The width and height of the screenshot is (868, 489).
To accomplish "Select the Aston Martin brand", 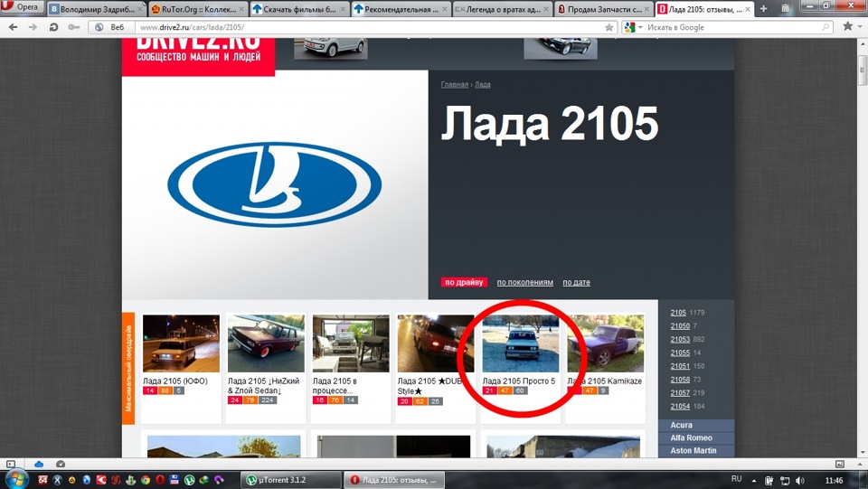I will 696,450.
